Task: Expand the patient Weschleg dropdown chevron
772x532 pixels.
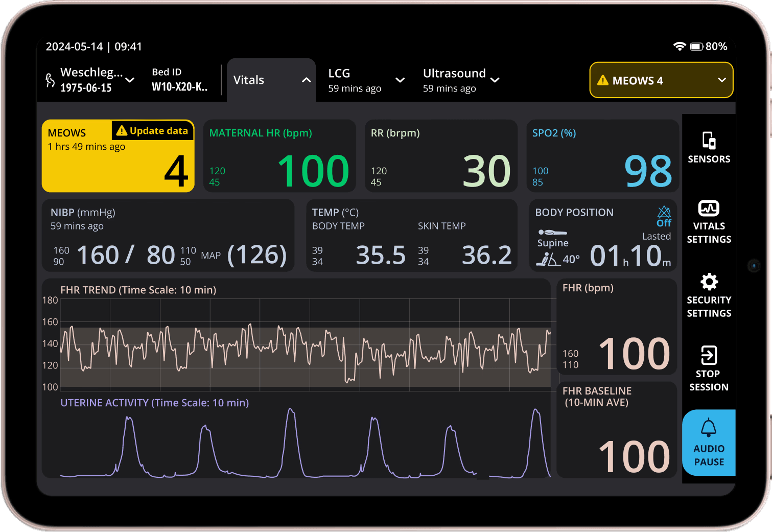Action: pos(130,80)
